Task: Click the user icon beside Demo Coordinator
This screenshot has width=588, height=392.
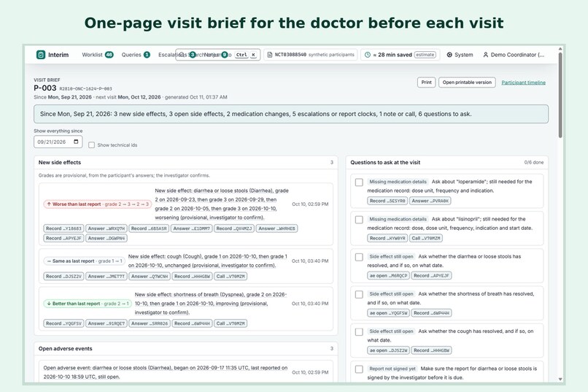Action: point(486,55)
